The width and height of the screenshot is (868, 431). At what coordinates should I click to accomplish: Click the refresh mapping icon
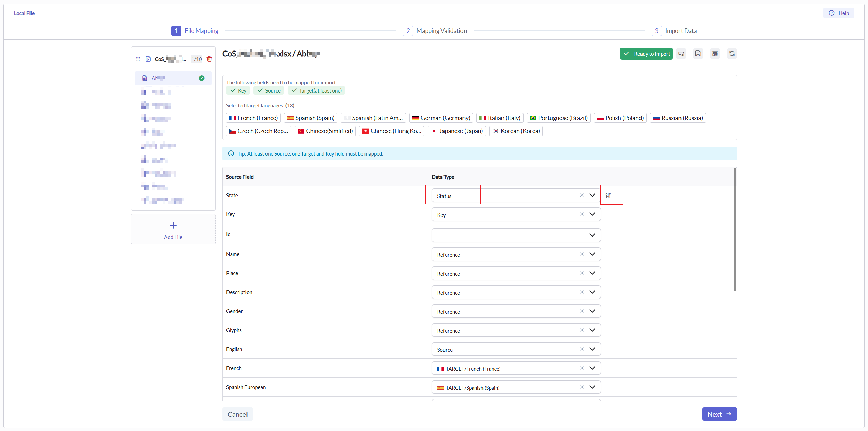[732, 54]
